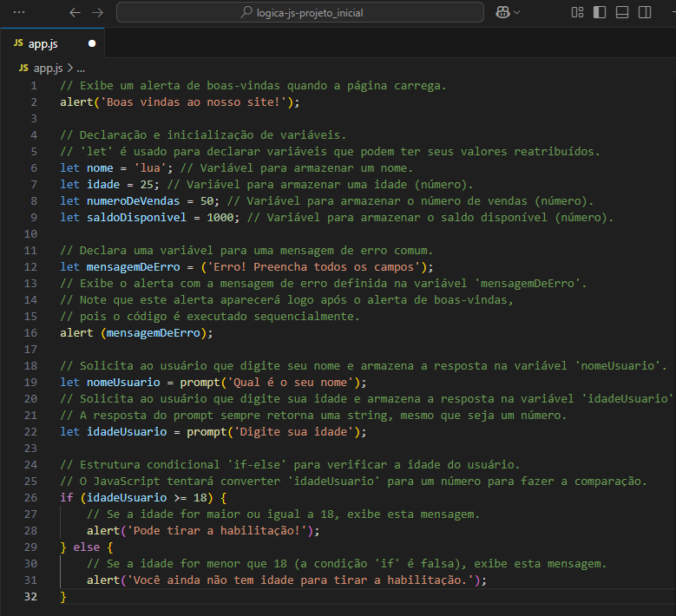Click line number 16 in gutter
Viewport: 676px width, 616px height.
point(30,333)
